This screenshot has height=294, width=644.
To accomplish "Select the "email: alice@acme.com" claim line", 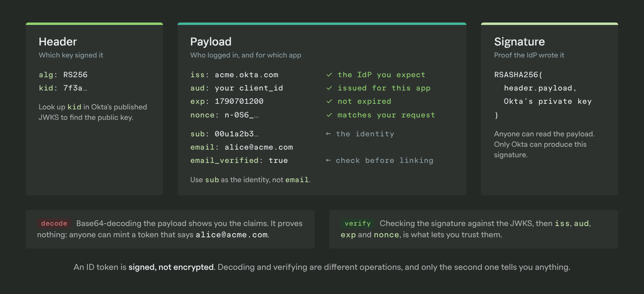I will (242, 147).
